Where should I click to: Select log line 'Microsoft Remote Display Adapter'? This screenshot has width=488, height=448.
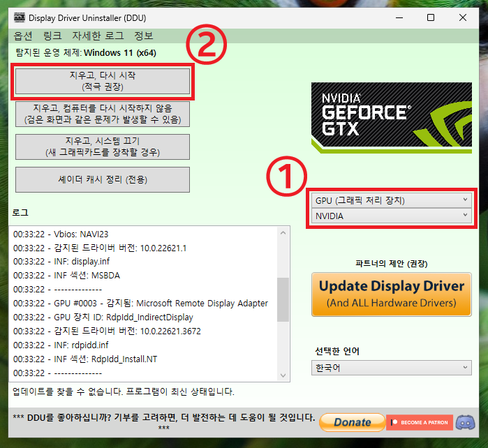point(140,304)
